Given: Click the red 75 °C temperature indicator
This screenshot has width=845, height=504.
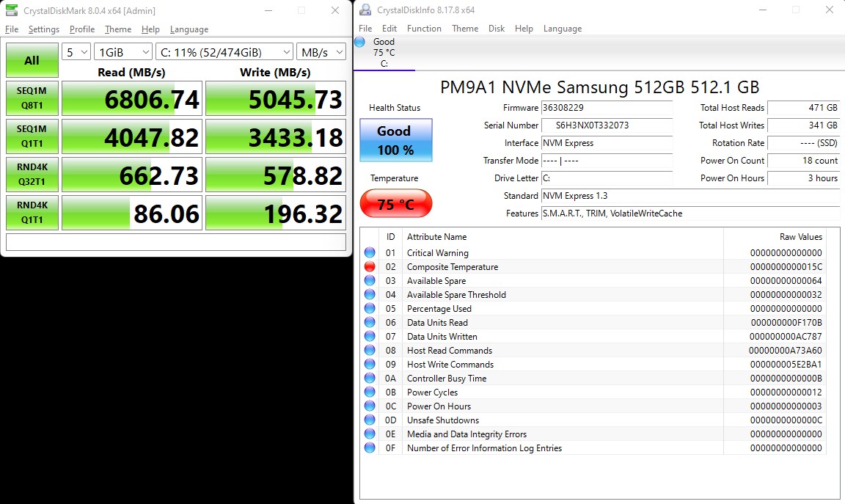Looking at the screenshot, I should click(395, 204).
